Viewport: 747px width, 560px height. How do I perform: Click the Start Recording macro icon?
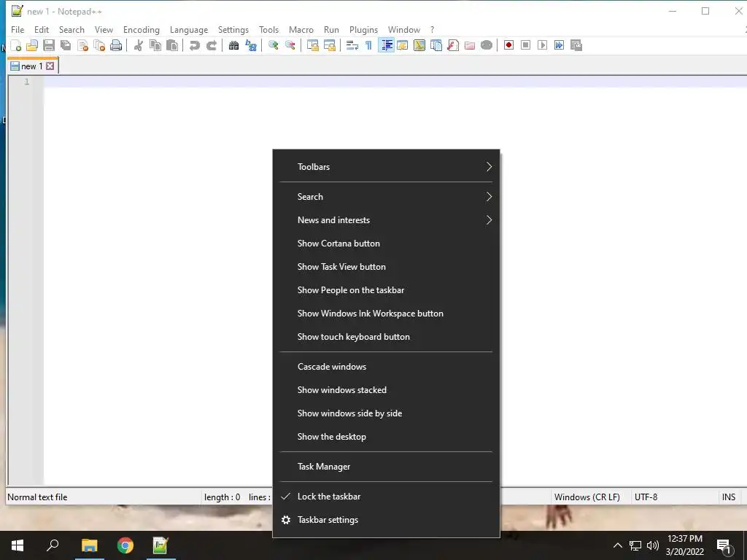[508, 45]
